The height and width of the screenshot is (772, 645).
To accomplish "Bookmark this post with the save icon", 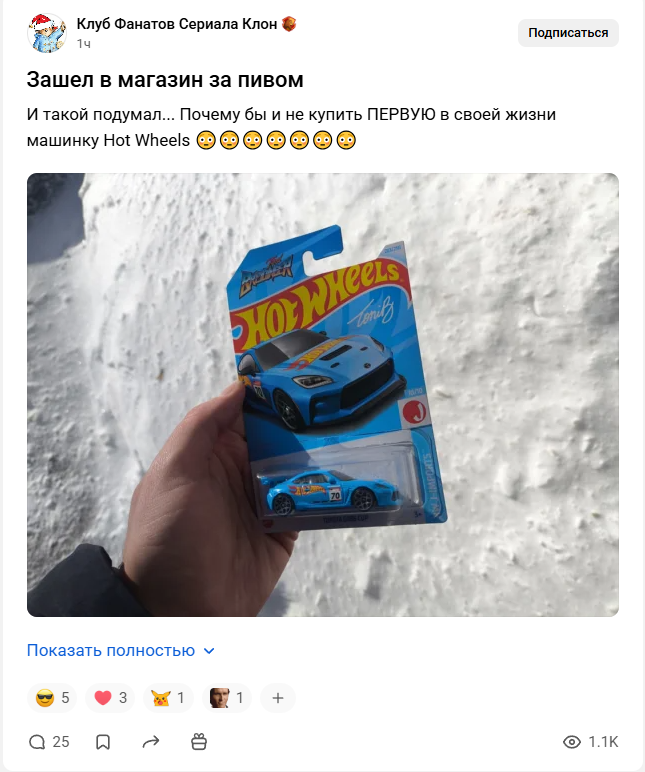I will 103,742.
